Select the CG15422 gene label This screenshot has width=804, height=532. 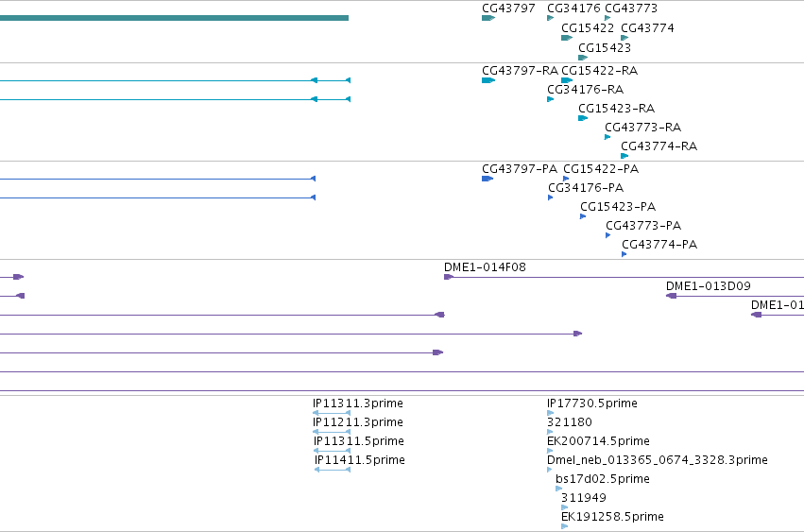(x=588, y=27)
